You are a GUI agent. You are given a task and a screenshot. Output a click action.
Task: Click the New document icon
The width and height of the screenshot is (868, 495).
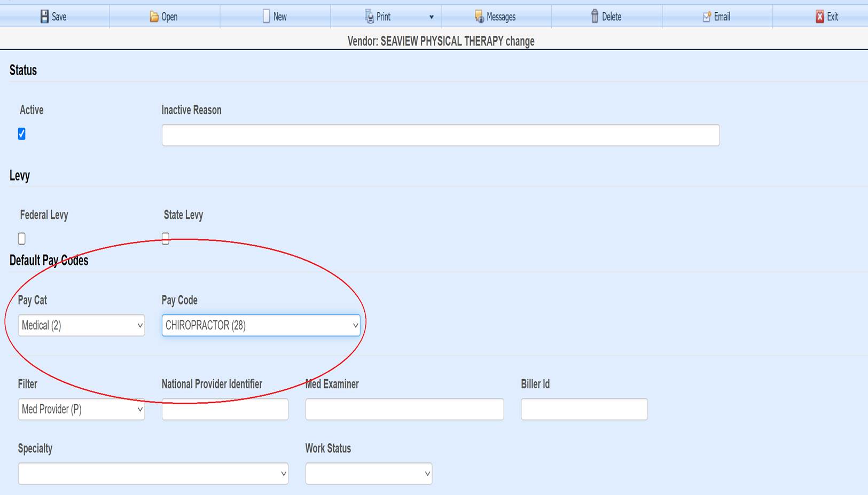(x=266, y=17)
